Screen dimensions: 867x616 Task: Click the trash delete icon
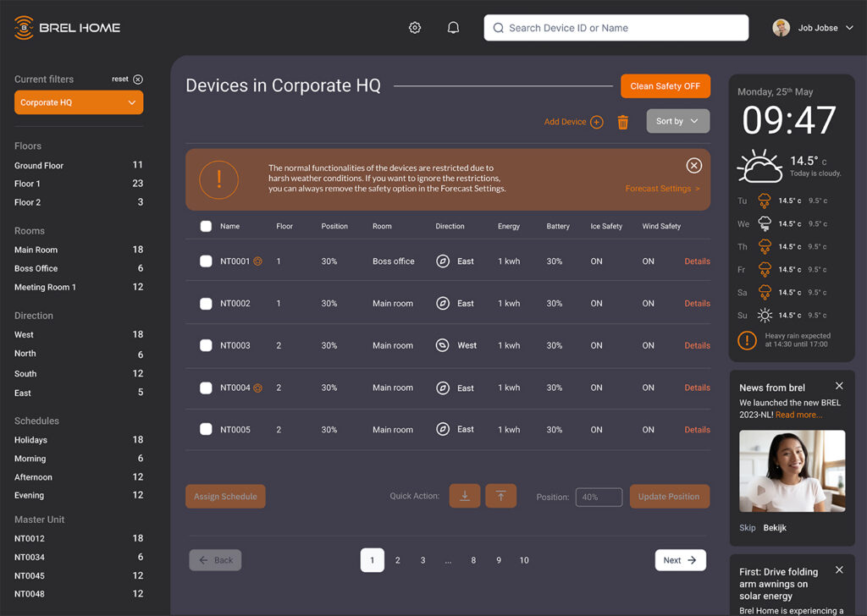click(x=623, y=122)
